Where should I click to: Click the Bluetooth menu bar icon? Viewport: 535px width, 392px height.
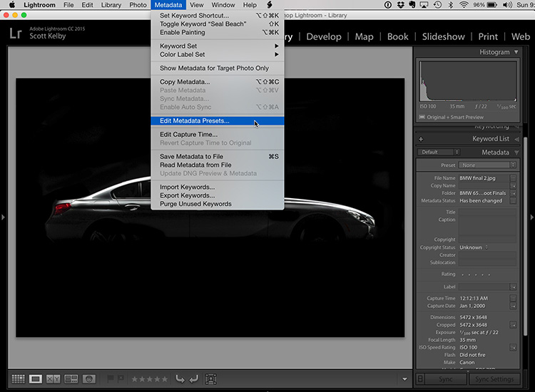coord(451,5)
